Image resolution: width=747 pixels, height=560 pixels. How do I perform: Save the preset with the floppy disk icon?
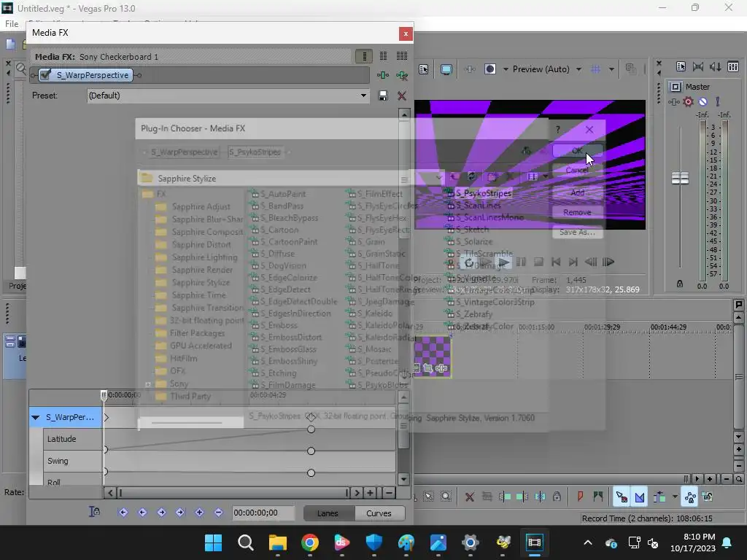382,96
